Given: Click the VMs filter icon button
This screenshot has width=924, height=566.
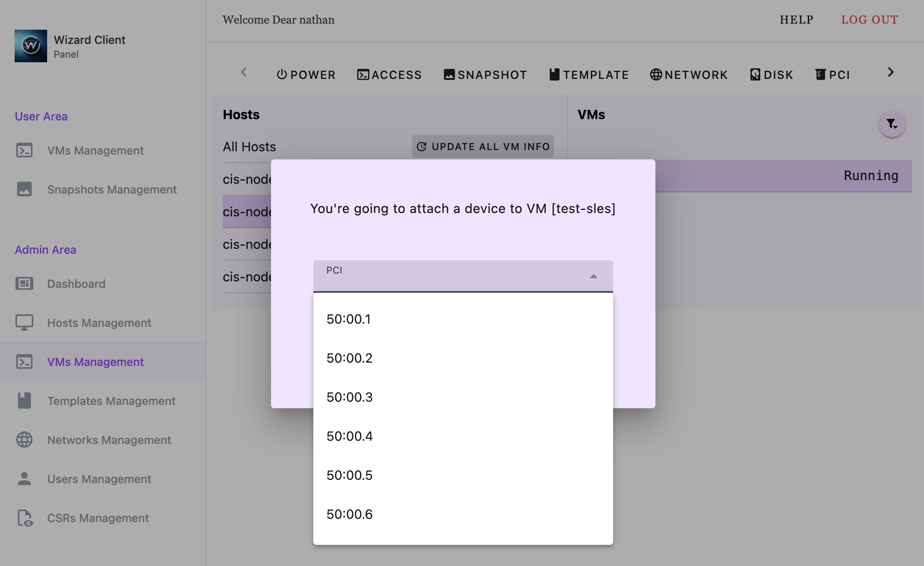Looking at the screenshot, I should tap(891, 124).
